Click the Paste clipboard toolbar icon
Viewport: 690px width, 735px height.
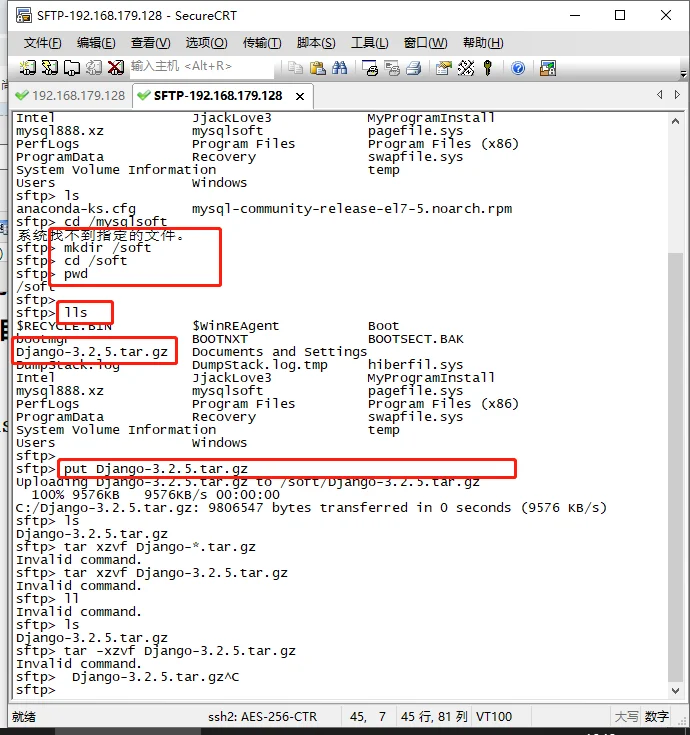(317, 68)
